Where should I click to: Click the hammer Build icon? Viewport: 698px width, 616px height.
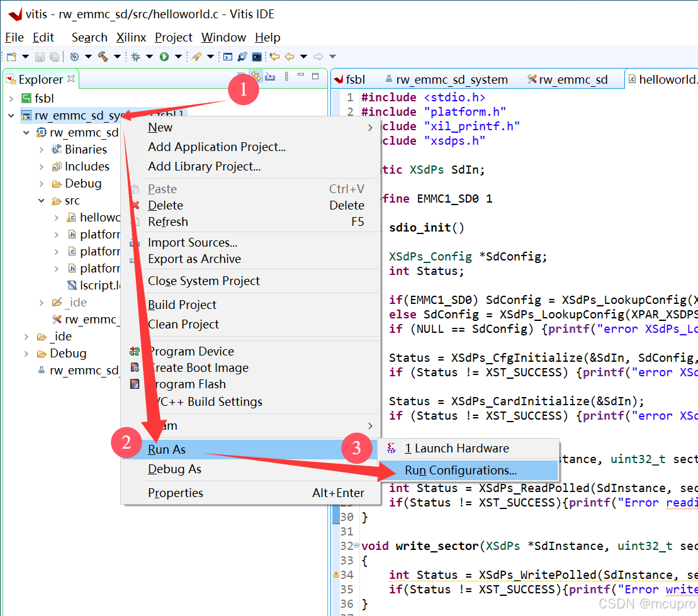coord(103,57)
